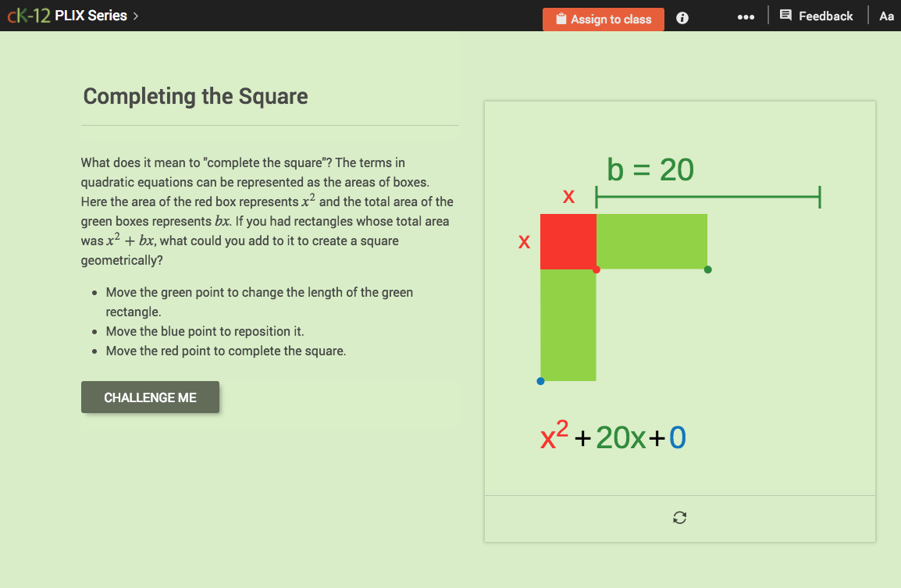Reset the simulation using the refresh icon
The image size is (901, 588).
(x=679, y=518)
